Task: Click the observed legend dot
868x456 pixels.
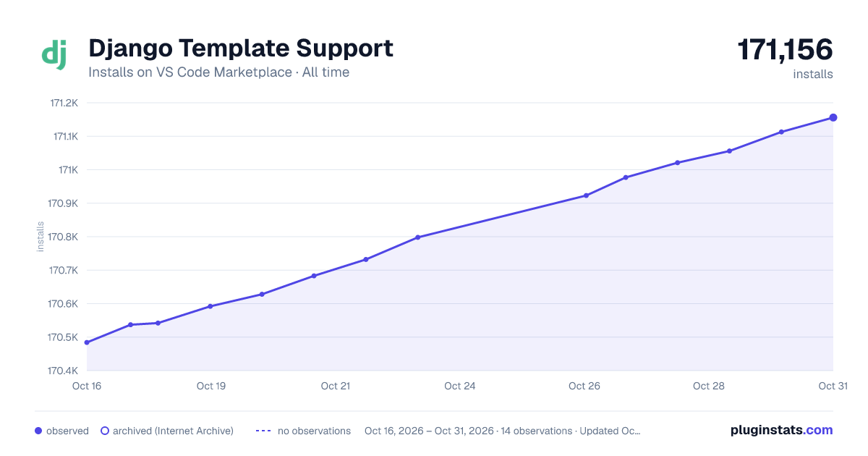Action: [38, 431]
